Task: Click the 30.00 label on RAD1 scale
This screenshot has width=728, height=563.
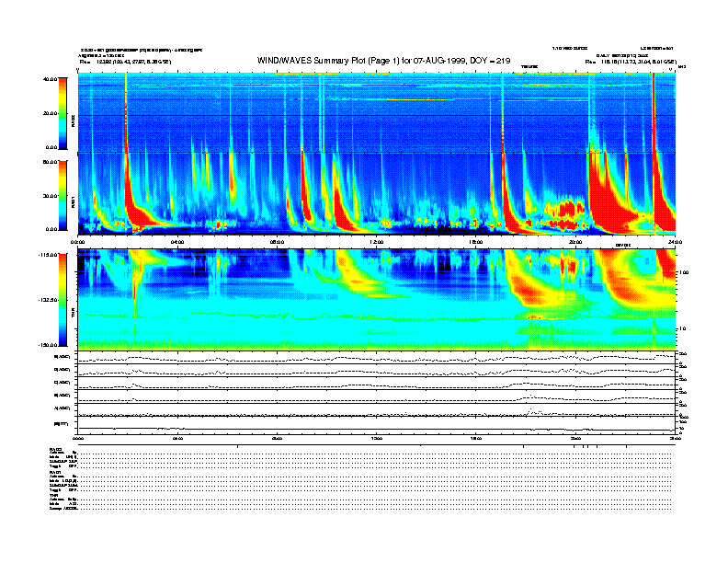Action: click(x=50, y=196)
